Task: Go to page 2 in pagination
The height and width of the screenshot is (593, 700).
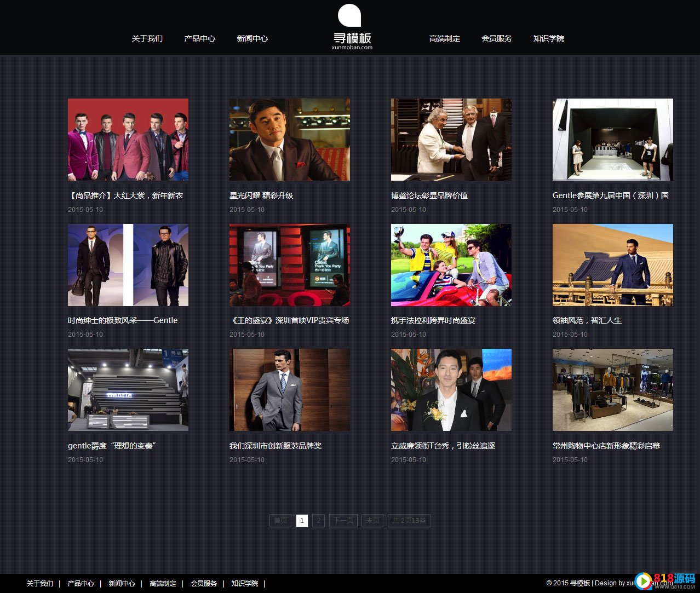Action: (319, 521)
